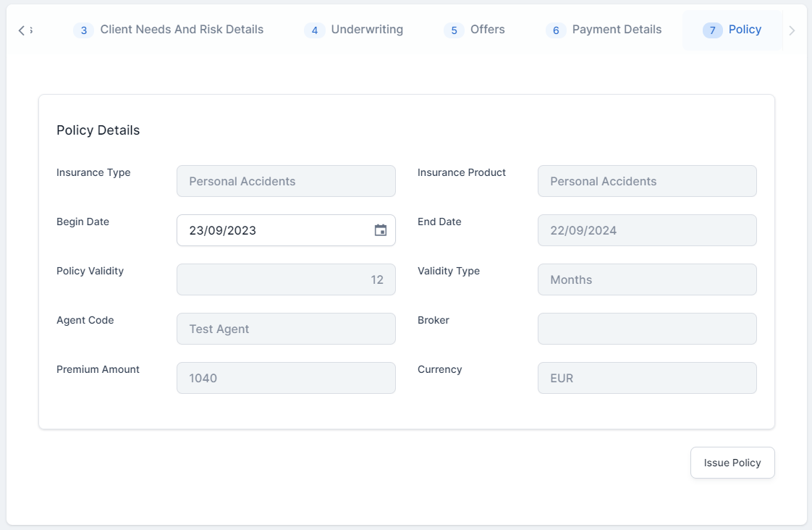Select the Policy step tab
Screen dimensions: 812x530
[x=732, y=30]
